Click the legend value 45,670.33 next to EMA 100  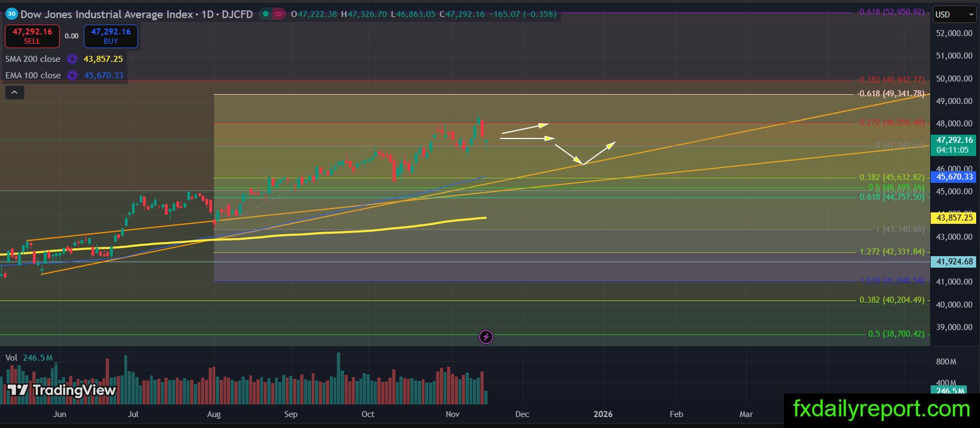pos(104,76)
